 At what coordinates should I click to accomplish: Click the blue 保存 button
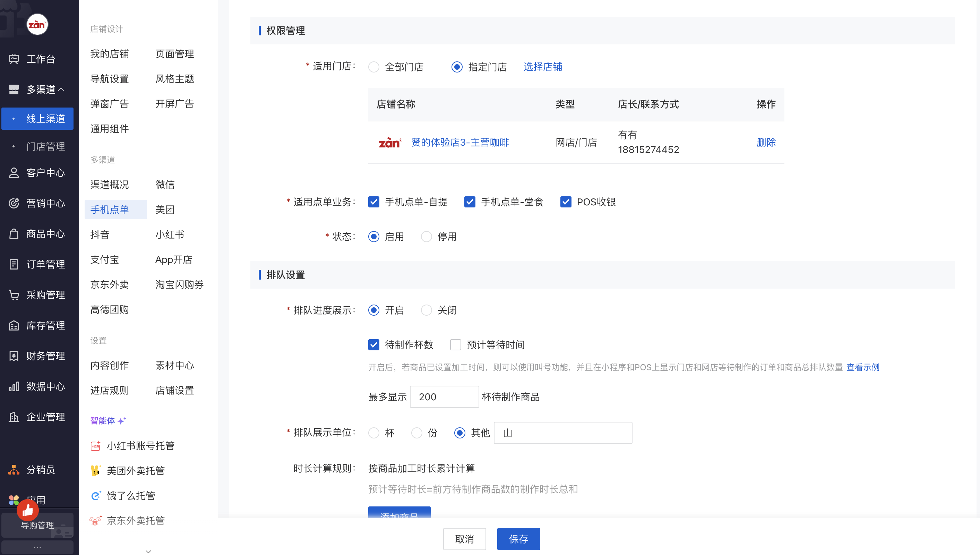518,539
